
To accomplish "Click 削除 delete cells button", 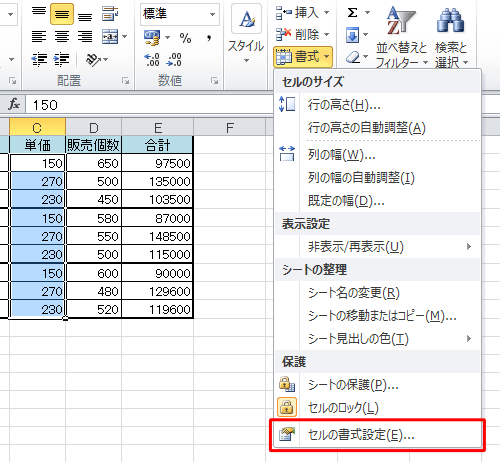I will 297,34.
